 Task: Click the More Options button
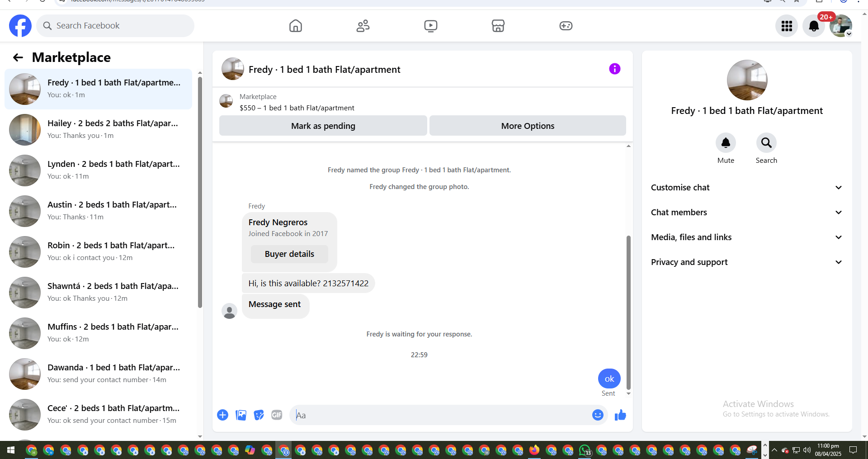coord(528,126)
